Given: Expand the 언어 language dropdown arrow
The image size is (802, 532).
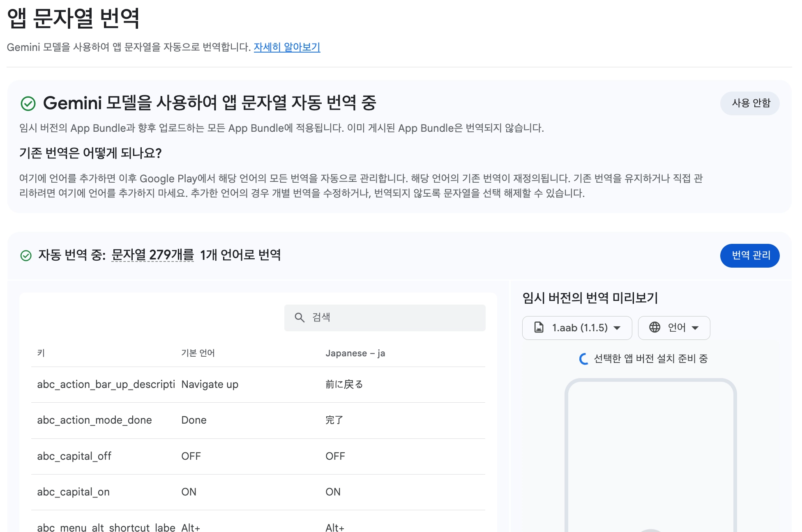Looking at the screenshot, I should (x=695, y=328).
